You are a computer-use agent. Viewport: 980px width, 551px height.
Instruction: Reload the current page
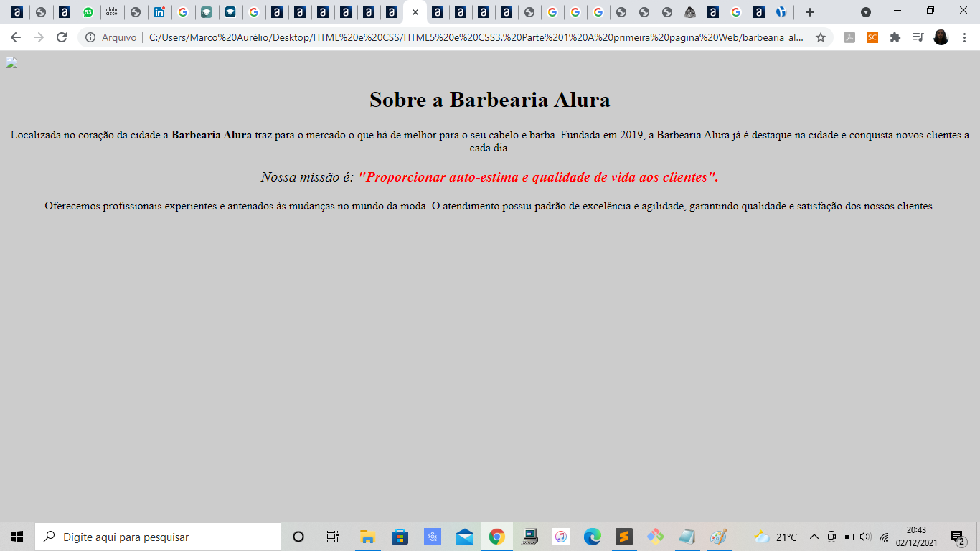point(62,37)
